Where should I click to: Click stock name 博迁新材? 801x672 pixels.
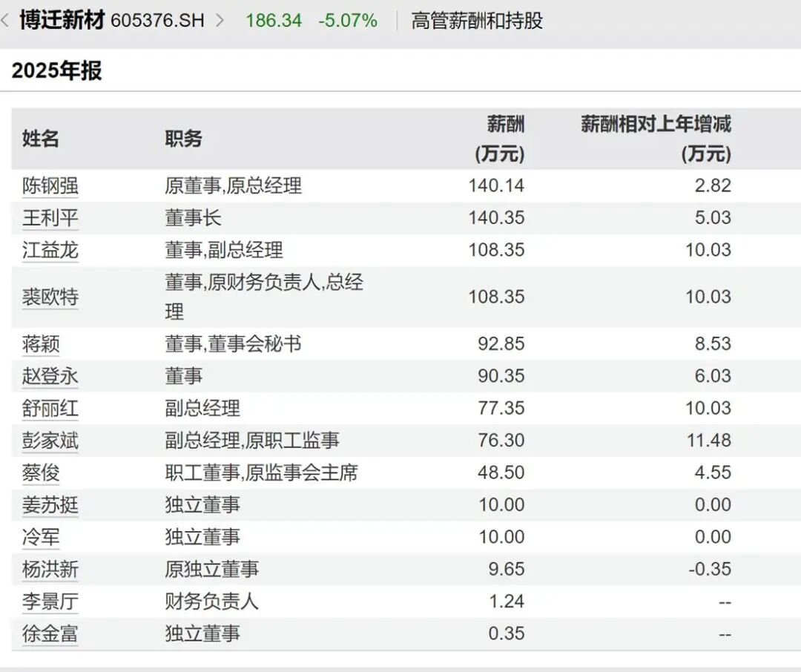(x=62, y=21)
